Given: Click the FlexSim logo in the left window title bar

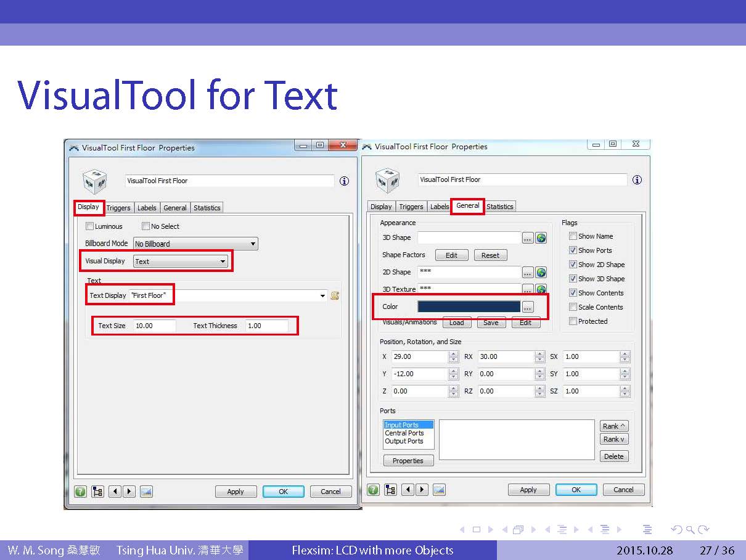Looking at the screenshot, I should point(74,147).
